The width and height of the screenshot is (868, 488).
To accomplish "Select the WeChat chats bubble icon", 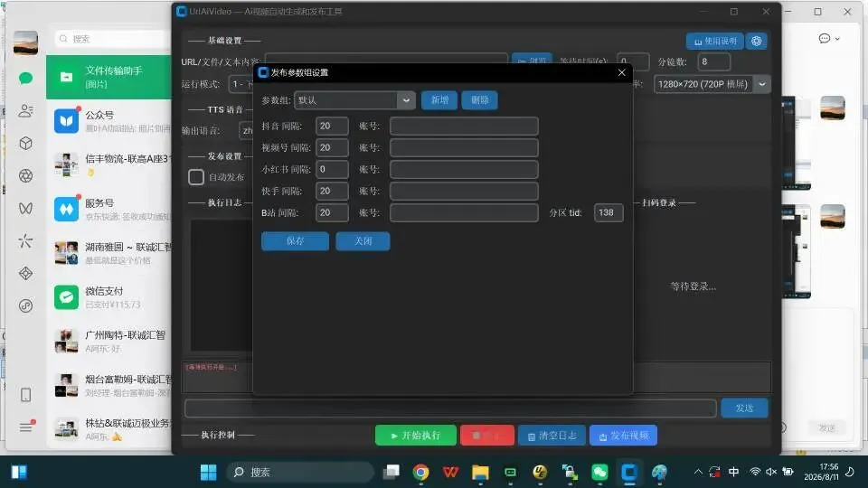I will (25, 78).
